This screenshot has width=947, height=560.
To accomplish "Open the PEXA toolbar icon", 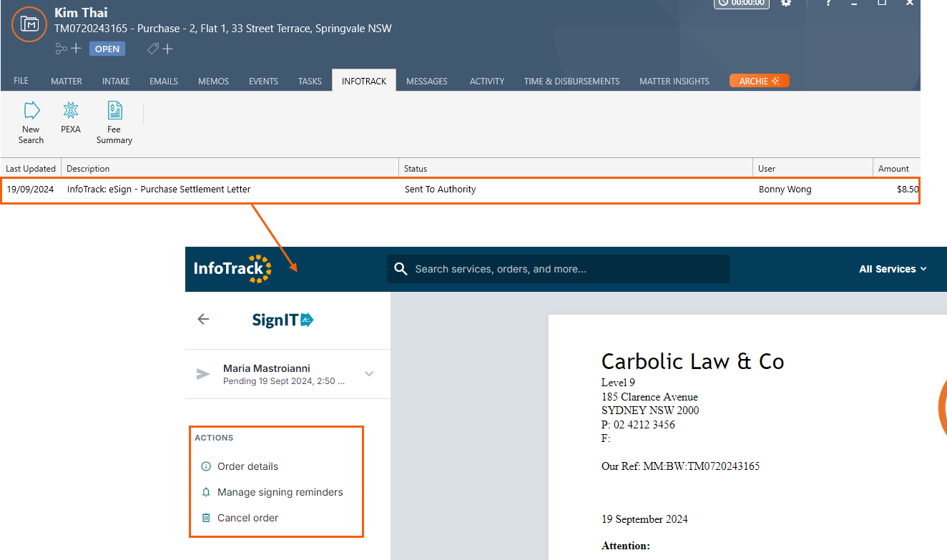I will point(71,117).
